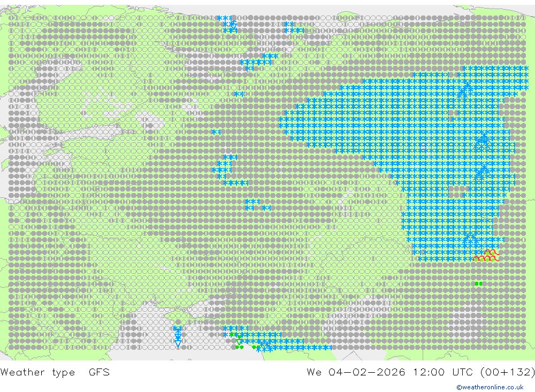Screen dimensions: 535x392
Task: Click the "(00+132)" forecast offset text
Action: coord(508,372)
